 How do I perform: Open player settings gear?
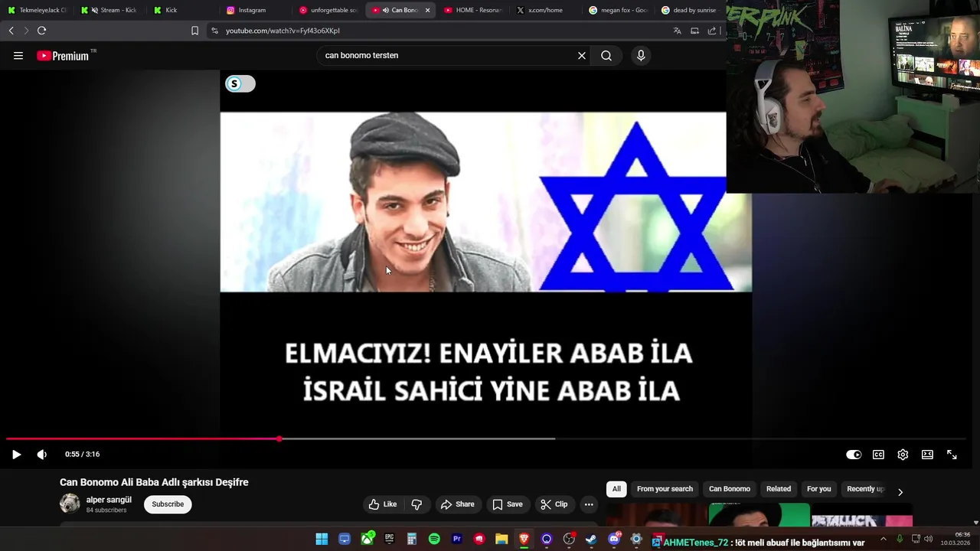[903, 455]
